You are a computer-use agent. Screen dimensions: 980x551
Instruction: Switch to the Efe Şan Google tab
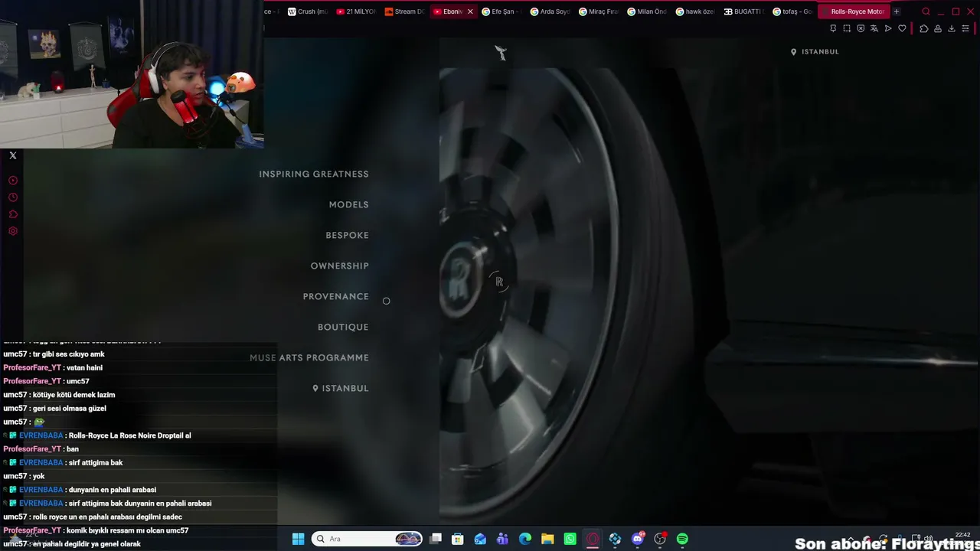coord(501,11)
